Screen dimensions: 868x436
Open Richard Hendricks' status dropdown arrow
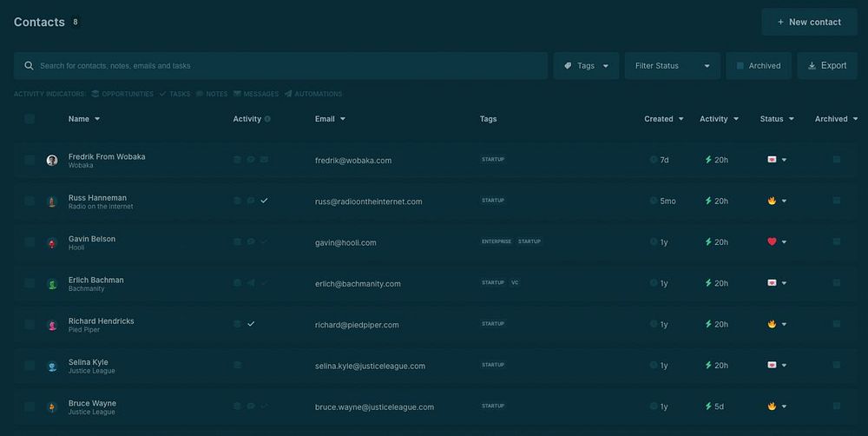(x=784, y=325)
